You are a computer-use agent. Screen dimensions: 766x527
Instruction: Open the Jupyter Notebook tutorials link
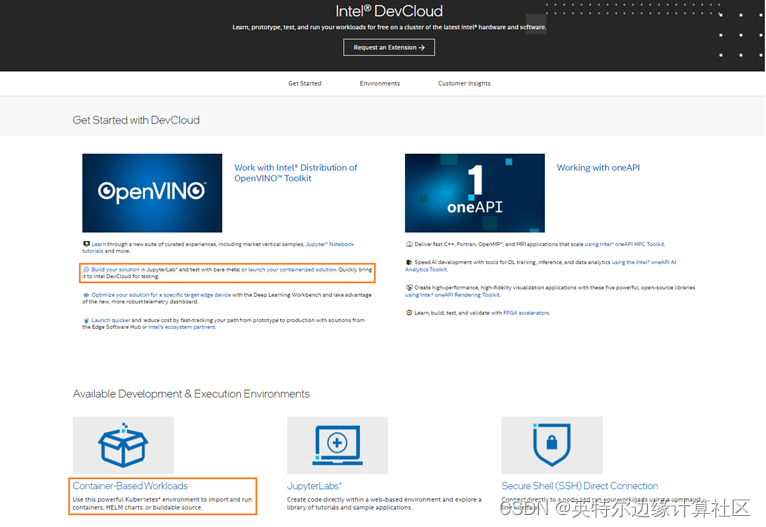[330, 244]
